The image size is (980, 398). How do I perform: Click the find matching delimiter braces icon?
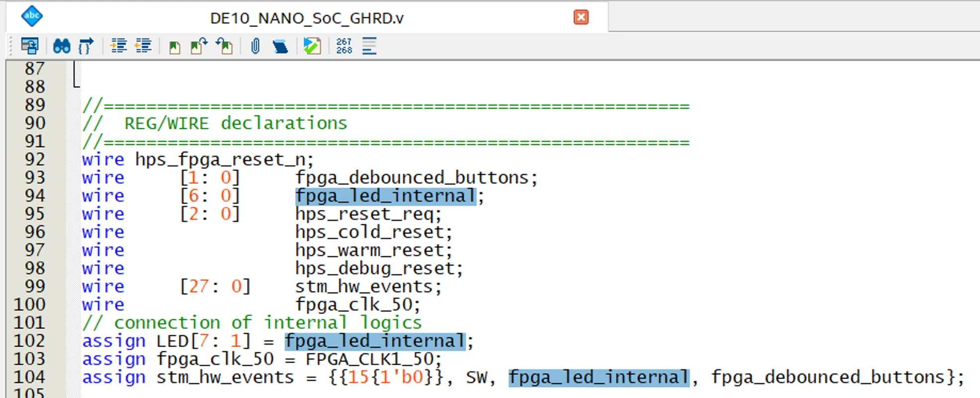86,46
